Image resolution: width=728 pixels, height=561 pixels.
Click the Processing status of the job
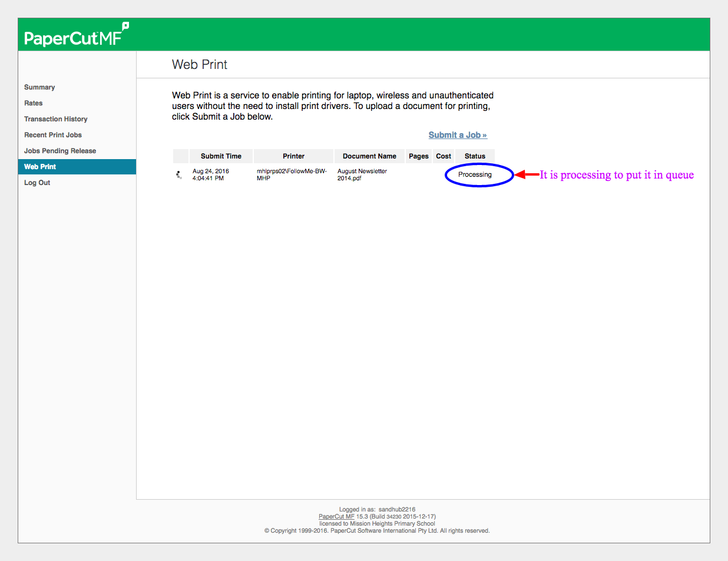[x=475, y=174]
